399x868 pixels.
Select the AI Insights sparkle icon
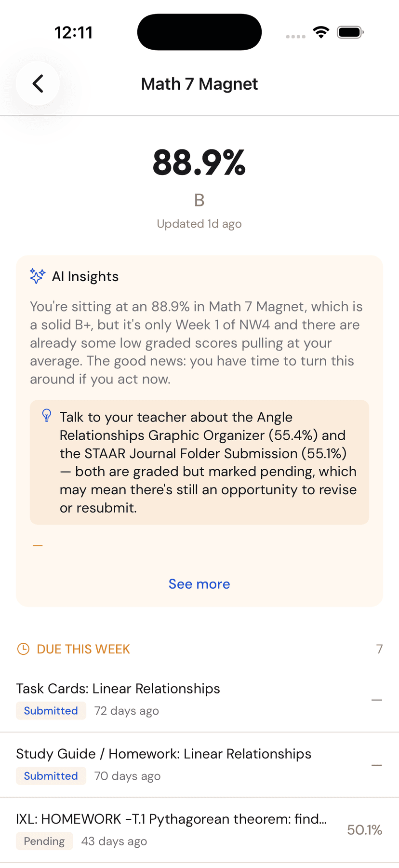(x=37, y=276)
